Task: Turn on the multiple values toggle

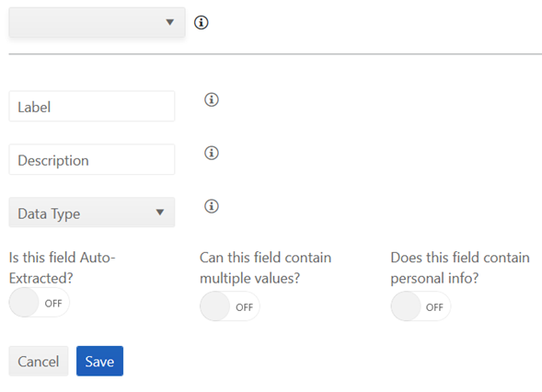Action: (230, 306)
